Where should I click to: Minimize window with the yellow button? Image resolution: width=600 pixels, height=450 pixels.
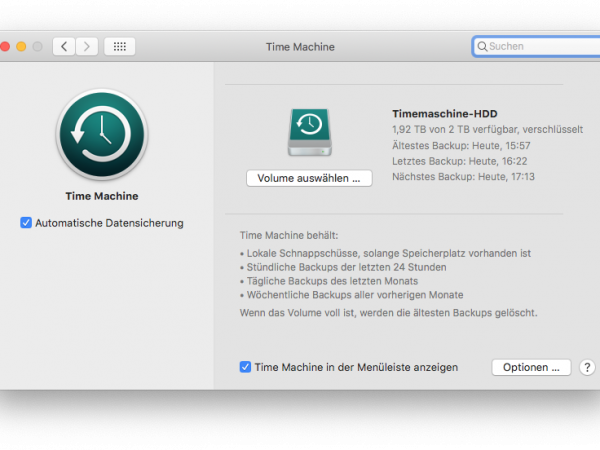coord(20,46)
